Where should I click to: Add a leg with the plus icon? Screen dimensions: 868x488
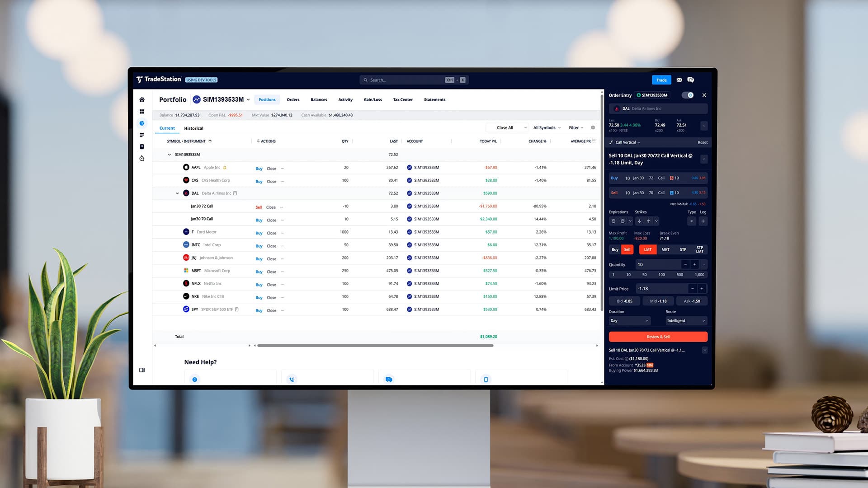[703, 221]
